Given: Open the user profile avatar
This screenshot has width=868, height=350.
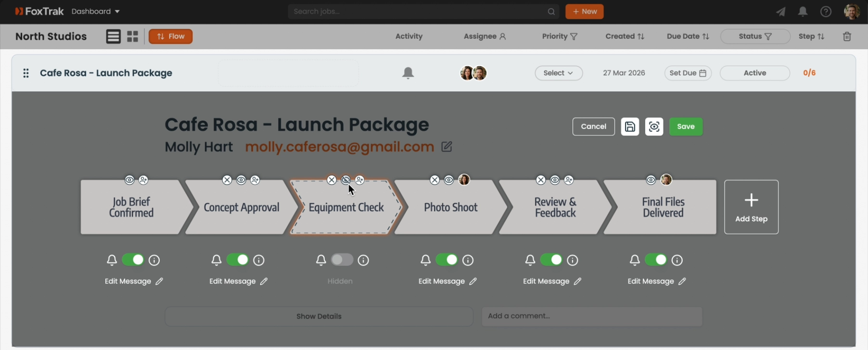Looking at the screenshot, I should tap(852, 12).
